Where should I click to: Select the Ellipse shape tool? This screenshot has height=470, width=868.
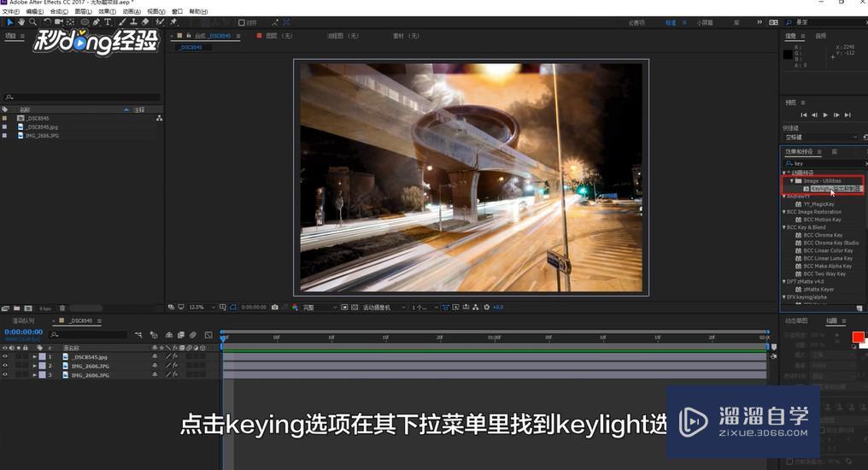click(x=85, y=22)
